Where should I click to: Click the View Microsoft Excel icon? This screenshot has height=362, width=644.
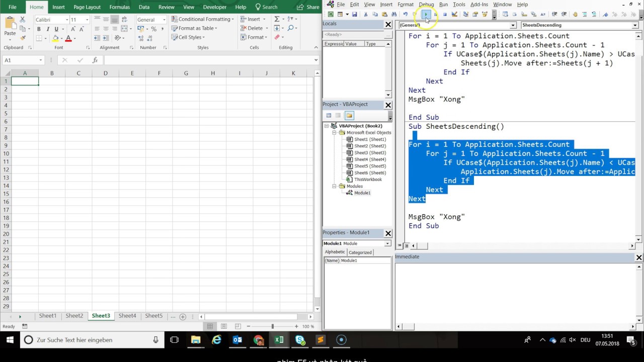point(331,14)
